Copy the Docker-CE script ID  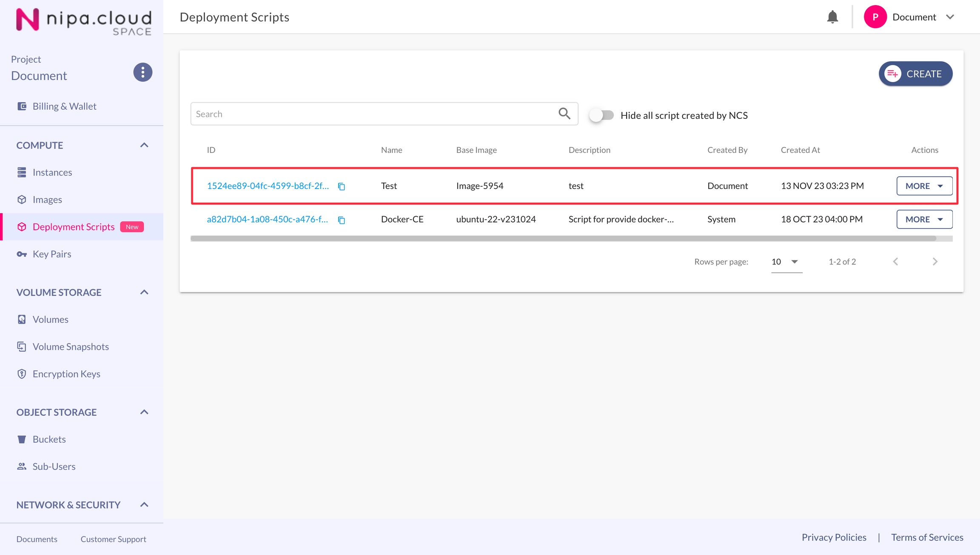[x=341, y=220]
